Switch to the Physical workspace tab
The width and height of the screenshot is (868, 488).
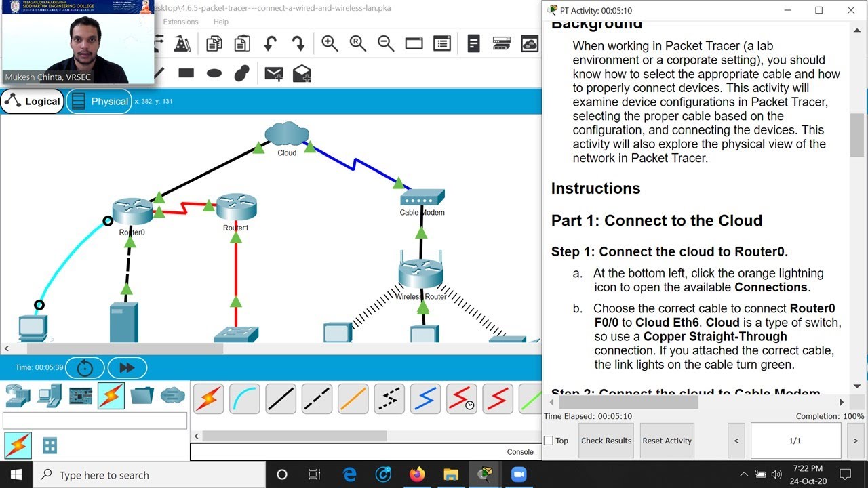coord(99,102)
